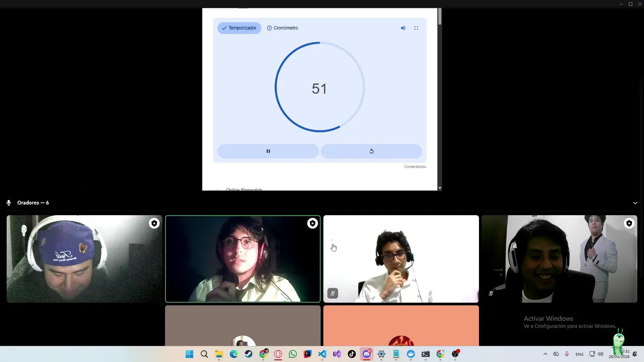The image size is (644, 362).
Task: Reset the timer with the restart button
Action: [371, 151]
